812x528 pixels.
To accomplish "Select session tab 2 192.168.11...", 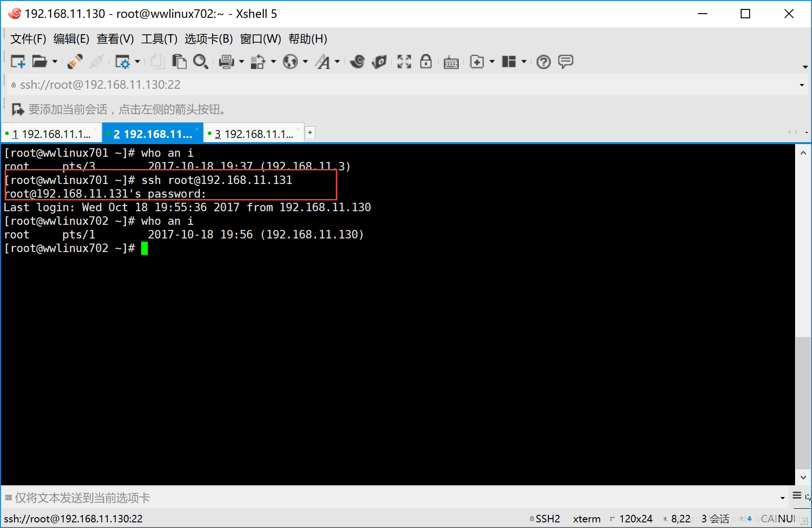I will click(152, 134).
